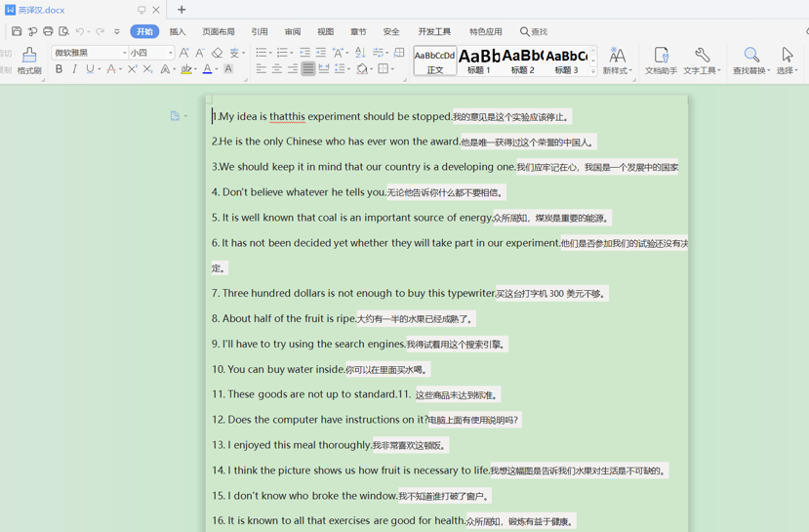Viewport: 809px width, 532px height.
Task: Toggle Superscript formatting
Action: [133, 69]
